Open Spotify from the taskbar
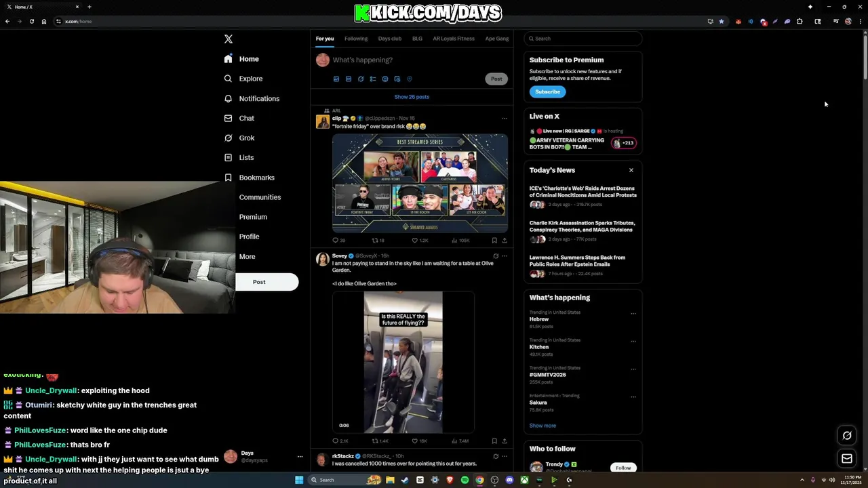This screenshot has width=868, height=488. 465,480
